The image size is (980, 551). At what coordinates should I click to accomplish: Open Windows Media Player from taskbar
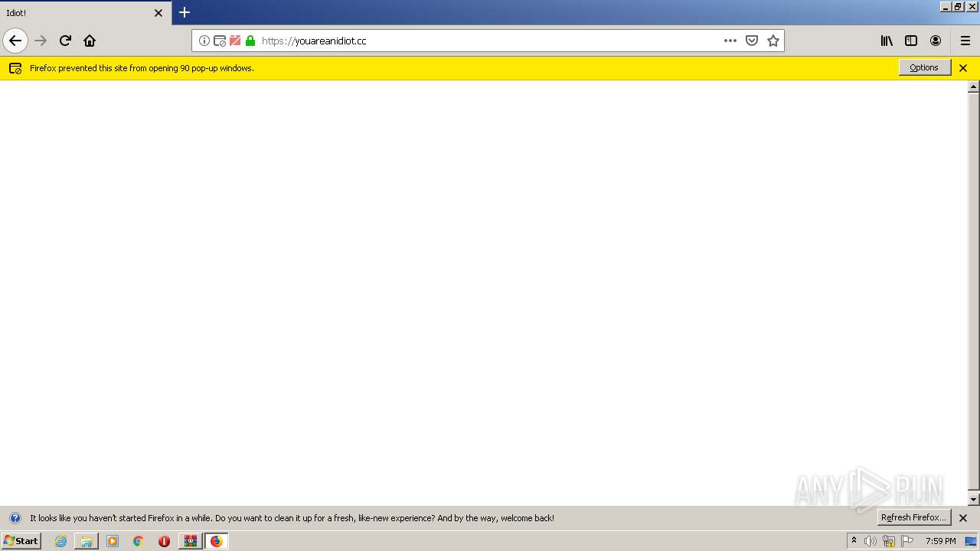pos(113,541)
